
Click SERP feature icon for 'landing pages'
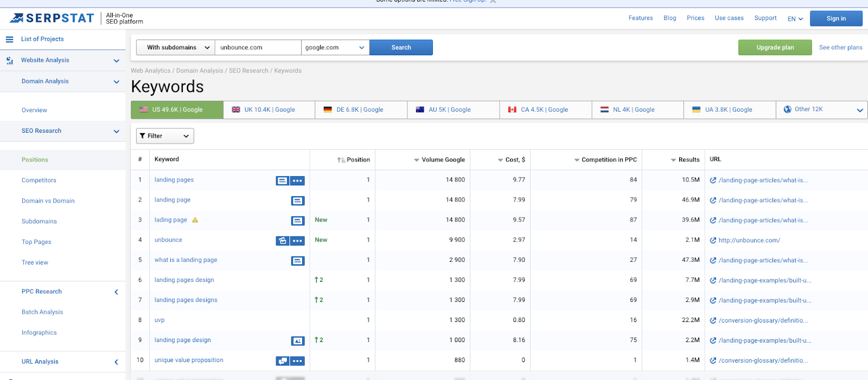coord(282,181)
